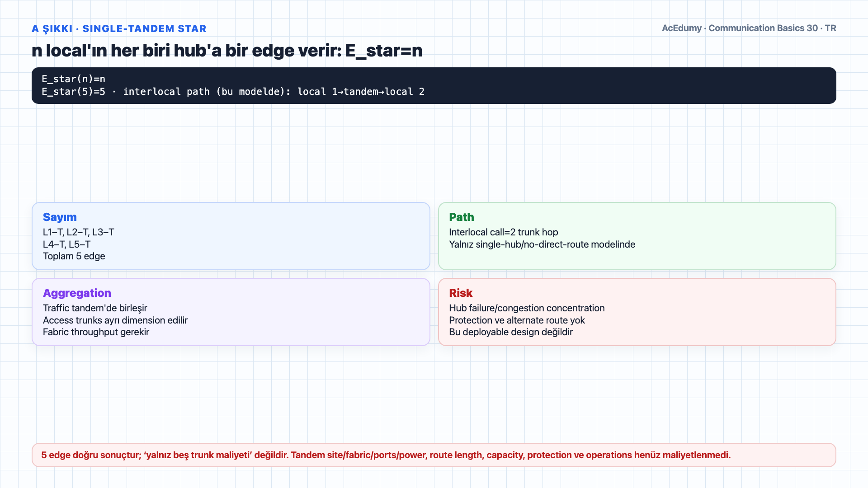The image size is (868, 488).
Task: Select the line 'L1–T, L2–T, L3–T'
Action: [x=78, y=232]
